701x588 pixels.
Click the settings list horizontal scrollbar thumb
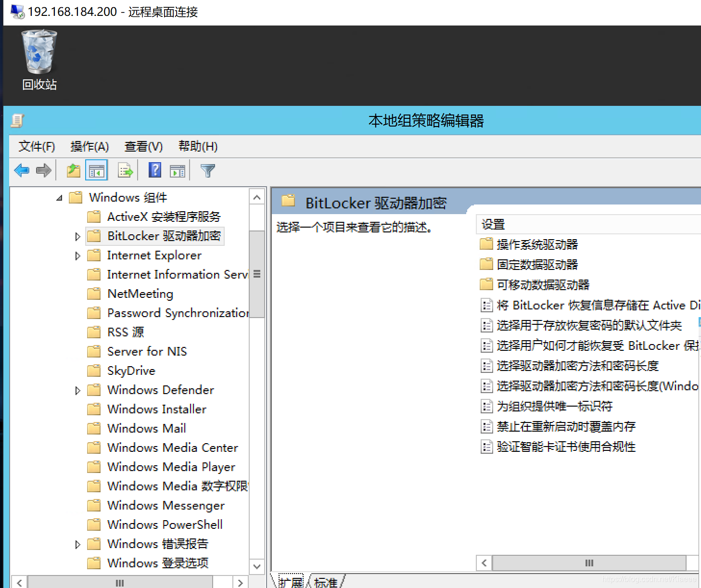(x=589, y=563)
